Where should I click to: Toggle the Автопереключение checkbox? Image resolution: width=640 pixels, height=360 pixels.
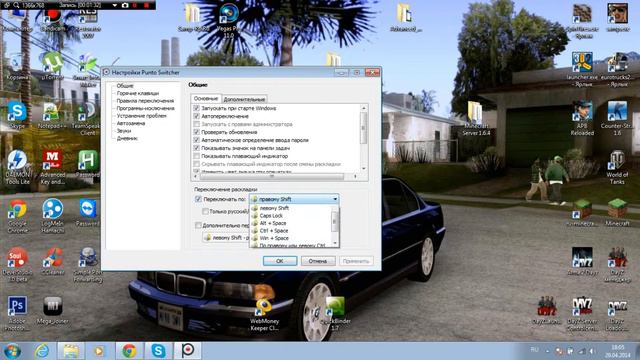(x=197, y=116)
